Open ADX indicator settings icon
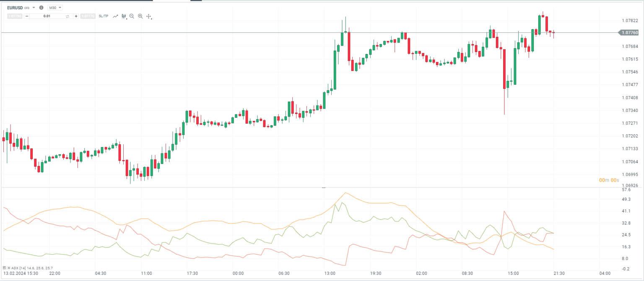 [x=5, y=268]
